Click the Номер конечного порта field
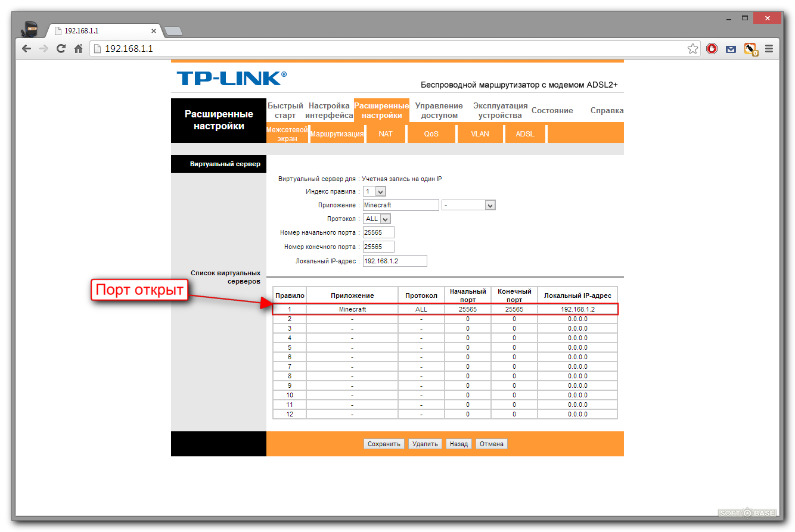 378,247
